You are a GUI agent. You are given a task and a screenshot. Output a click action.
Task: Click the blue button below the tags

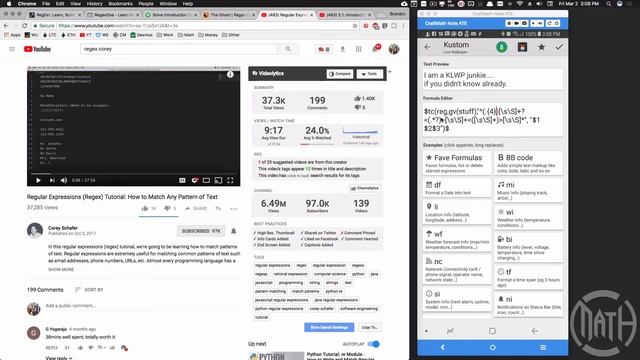point(329,327)
